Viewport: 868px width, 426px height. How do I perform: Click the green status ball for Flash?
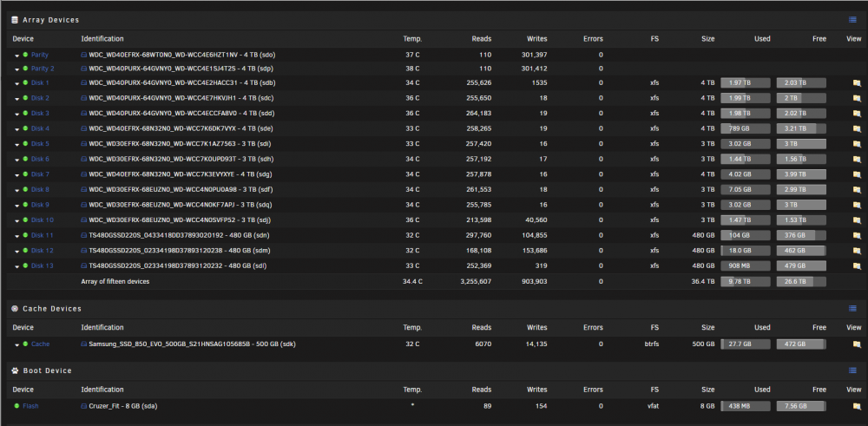coord(16,405)
